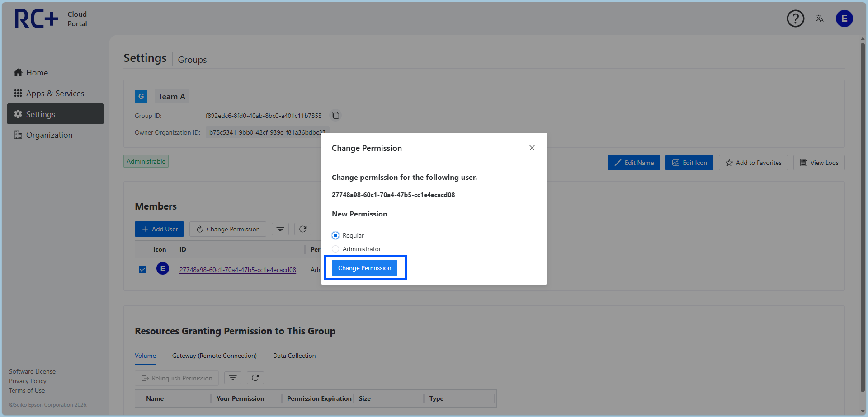Click the Add User button

pyautogui.click(x=159, y=229)
